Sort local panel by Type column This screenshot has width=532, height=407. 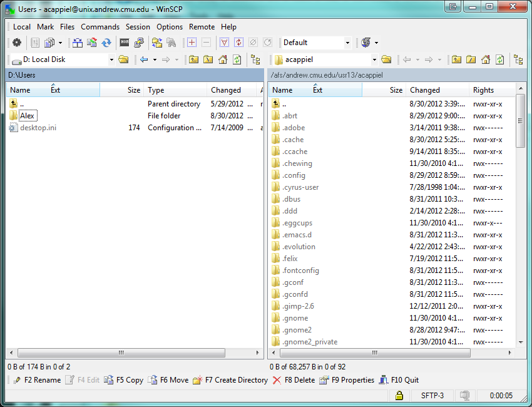coord(175,90)
